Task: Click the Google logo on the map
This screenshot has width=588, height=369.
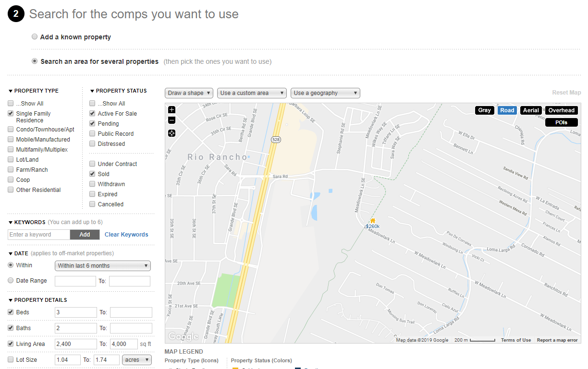Action: click(183, 336)
